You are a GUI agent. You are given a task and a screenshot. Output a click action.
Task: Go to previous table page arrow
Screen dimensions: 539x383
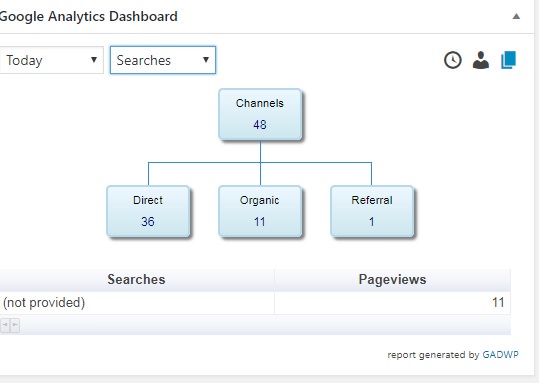pos(5,325)
